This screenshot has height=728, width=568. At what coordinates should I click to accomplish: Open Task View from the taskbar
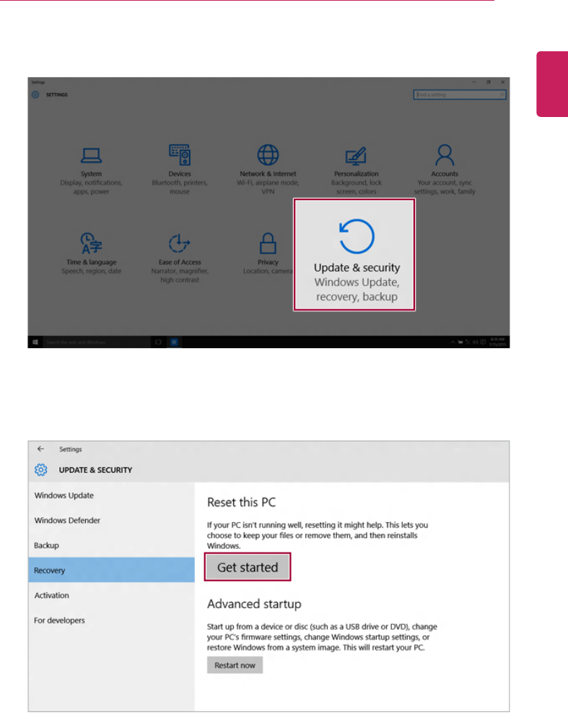pyautogui.click(x=158, y=342)
